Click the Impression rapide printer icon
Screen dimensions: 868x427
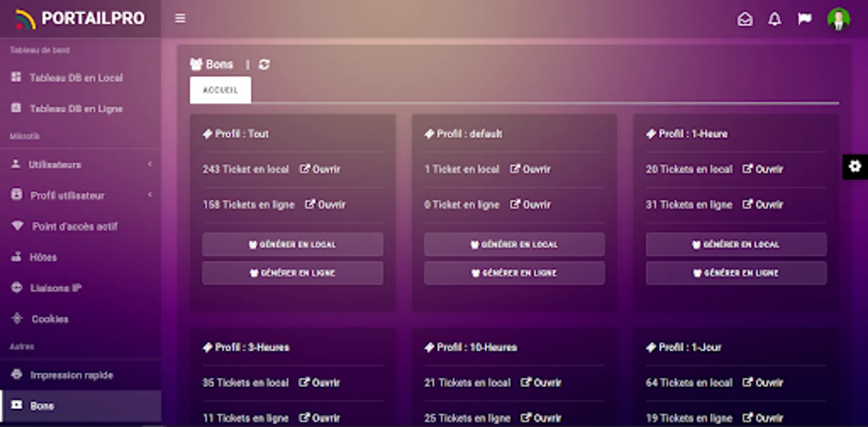coord(17,374)
